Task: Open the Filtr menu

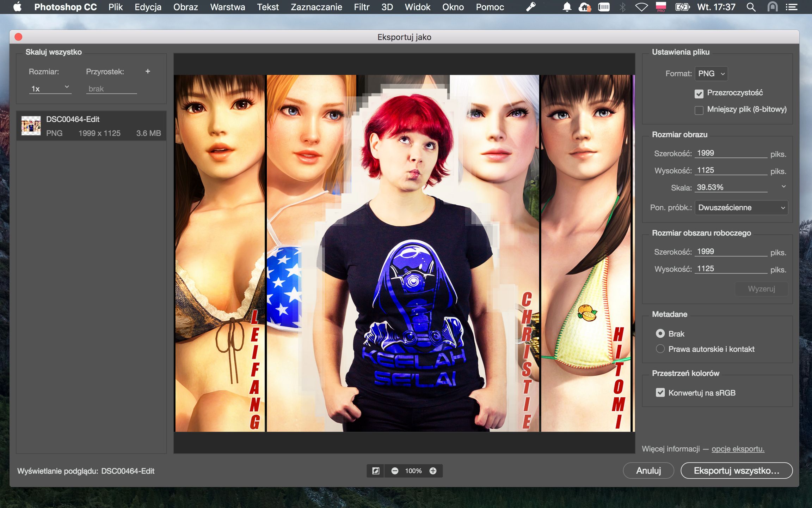Action: click(362, 7)
